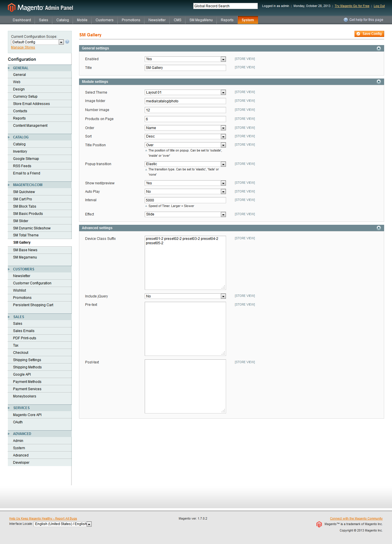The height and width of the screenshot is (544, 392).
Task: Click the Pre-text textarea
Action: tap(185, 329)
